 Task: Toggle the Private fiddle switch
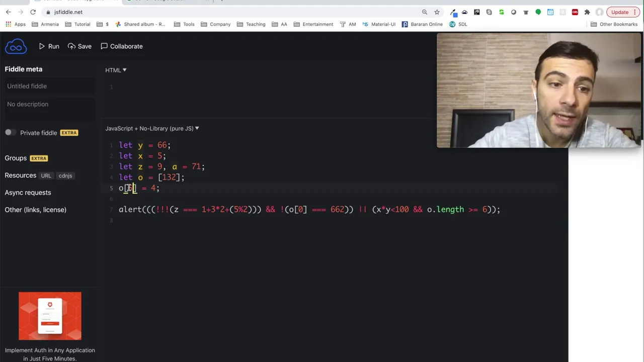(x=10, y=132)
